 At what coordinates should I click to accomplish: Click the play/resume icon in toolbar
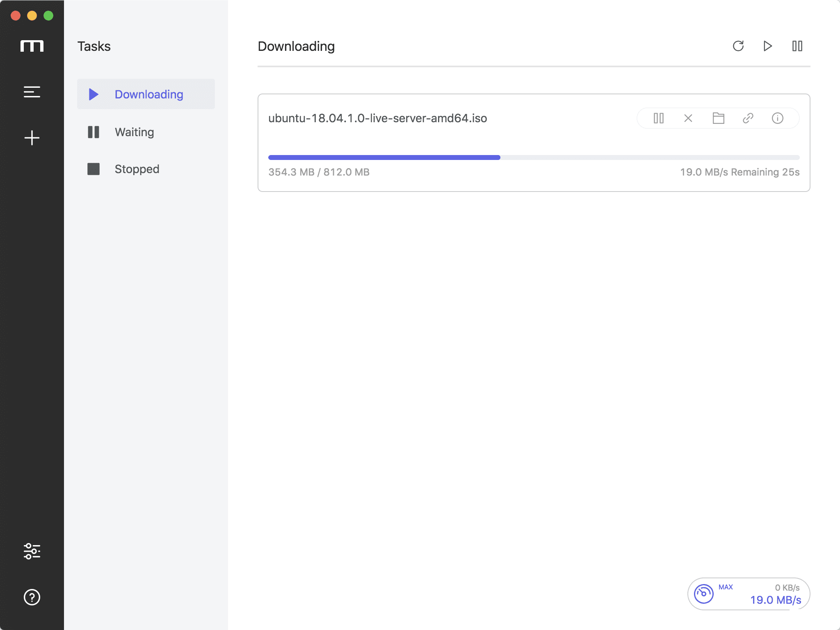point(767,46)
